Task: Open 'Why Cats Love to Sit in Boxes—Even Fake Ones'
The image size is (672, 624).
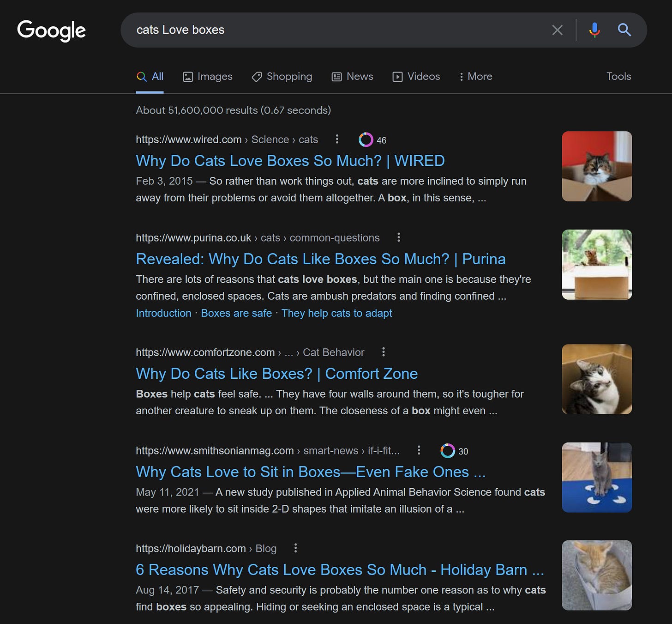Action: click(311, 472)
